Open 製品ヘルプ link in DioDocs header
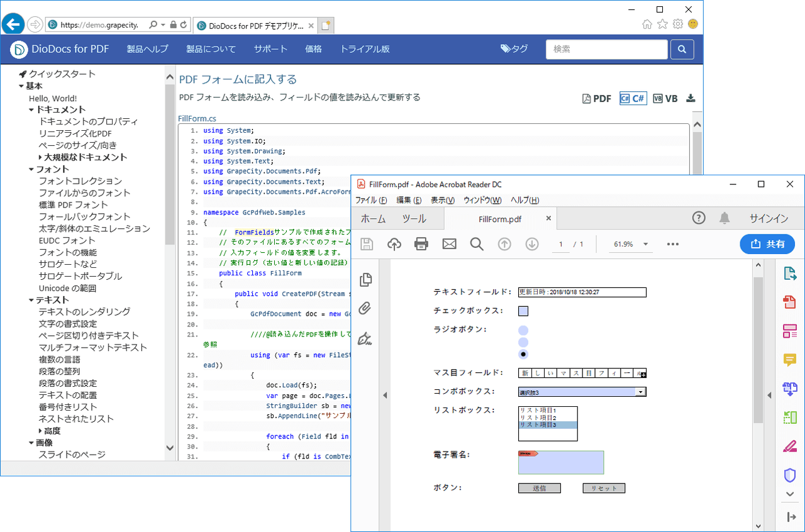Screen dimensions: 805x532 pyautogui.click(x=147, y=49)
